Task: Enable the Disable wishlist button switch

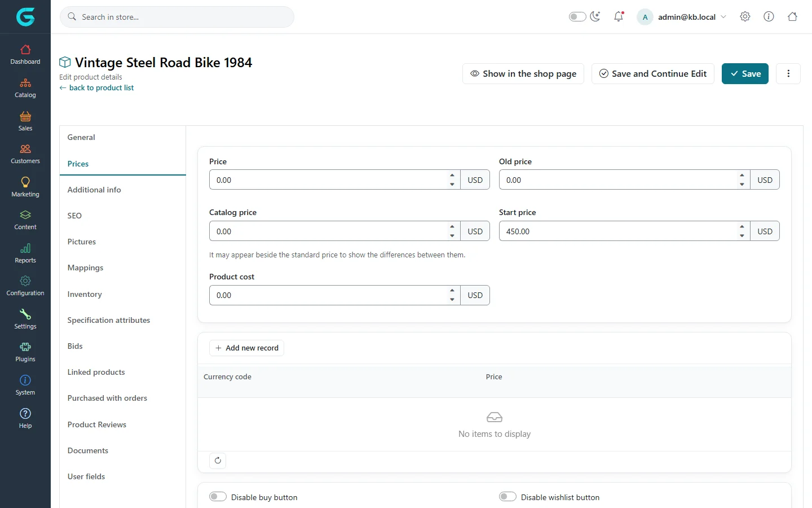Action: click(x=507, y=497)
